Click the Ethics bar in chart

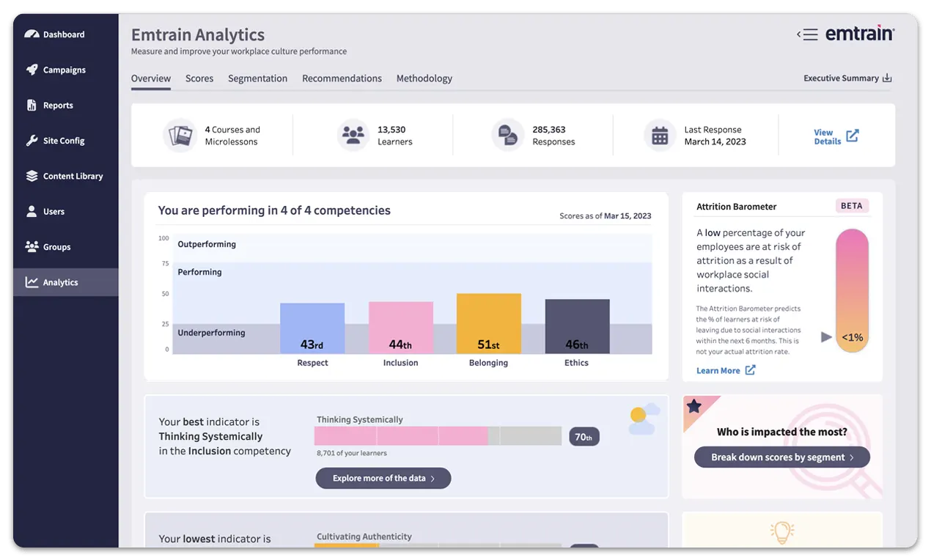click(x=577, y=327)
